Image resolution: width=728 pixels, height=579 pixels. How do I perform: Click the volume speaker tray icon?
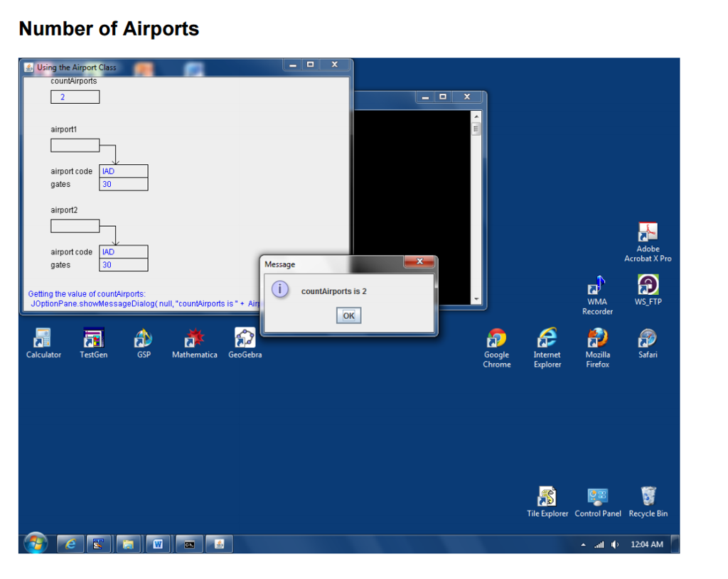click(x=615, y=545)
